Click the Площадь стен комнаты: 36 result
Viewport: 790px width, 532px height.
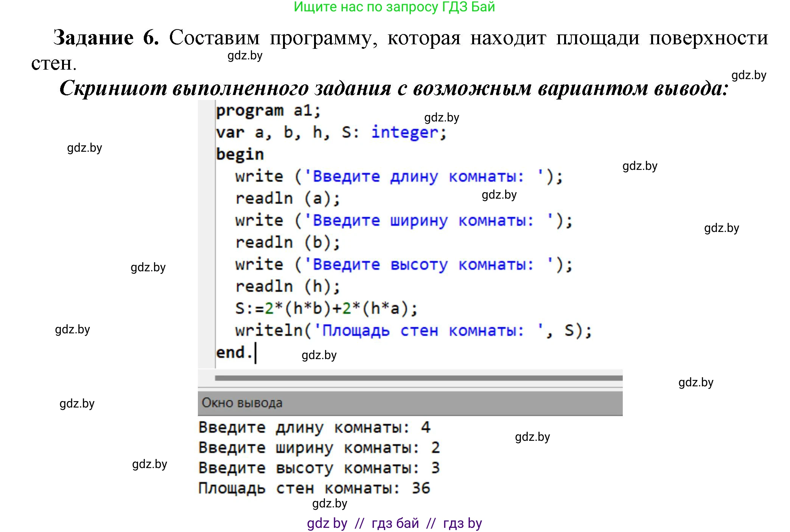coord(314,488)
